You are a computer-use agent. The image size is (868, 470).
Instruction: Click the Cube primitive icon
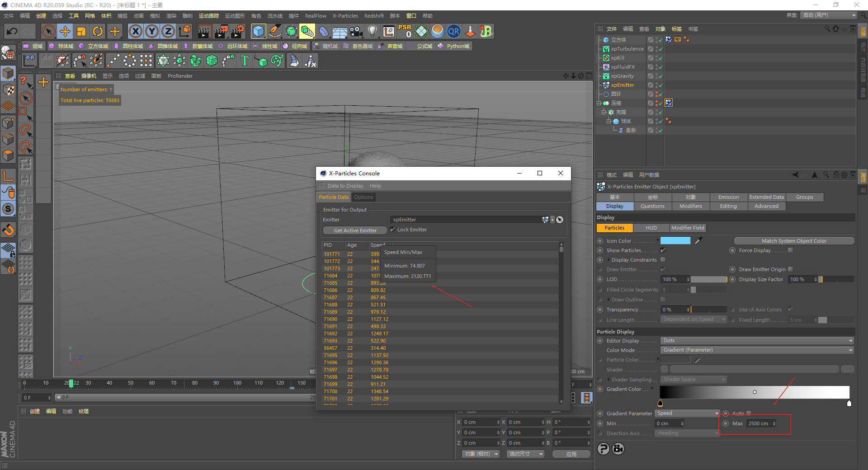coord(258,31)
